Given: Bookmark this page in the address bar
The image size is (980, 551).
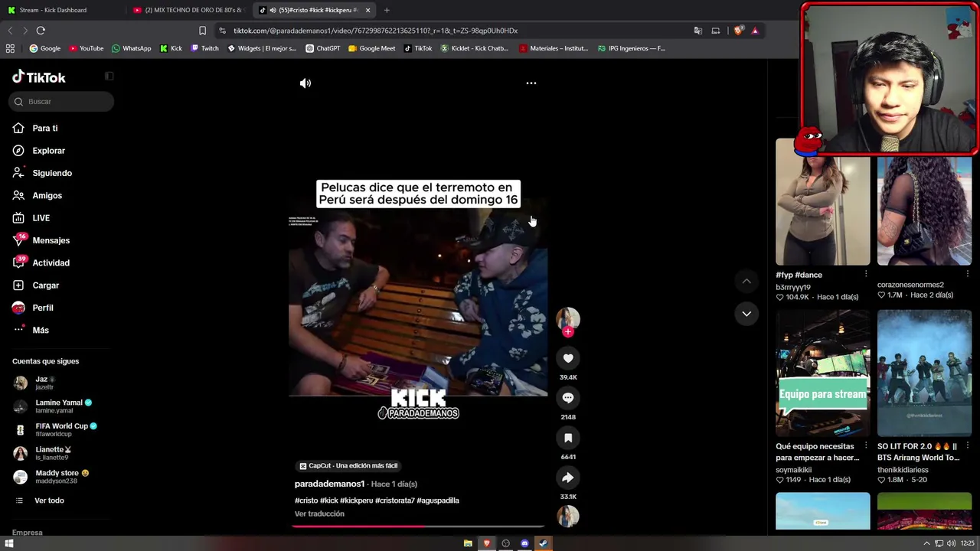Looking at the screenshot, I should [202, 31].
